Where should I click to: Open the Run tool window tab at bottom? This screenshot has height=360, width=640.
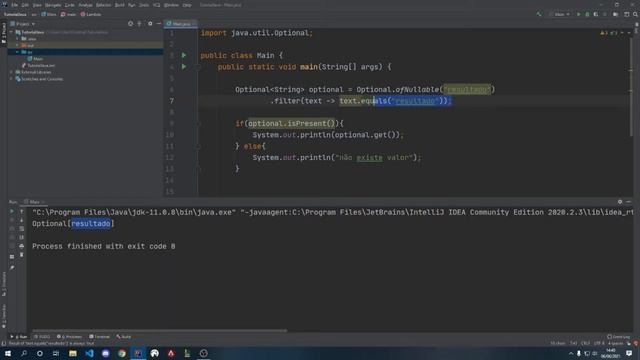pyautogui.click(x=19, y=337)
